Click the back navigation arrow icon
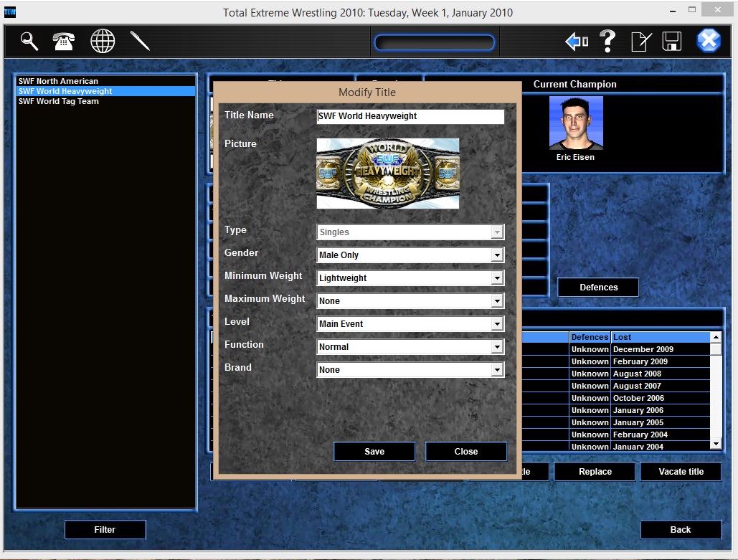This screenshot has height=560, width=738. [x=575, y=41]
